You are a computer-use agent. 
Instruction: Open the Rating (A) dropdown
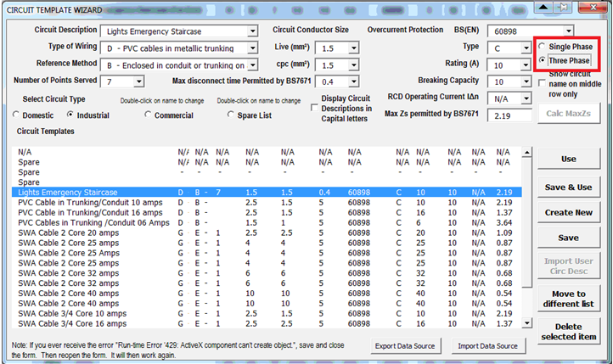pyautogui.click(x=523, y=65)
